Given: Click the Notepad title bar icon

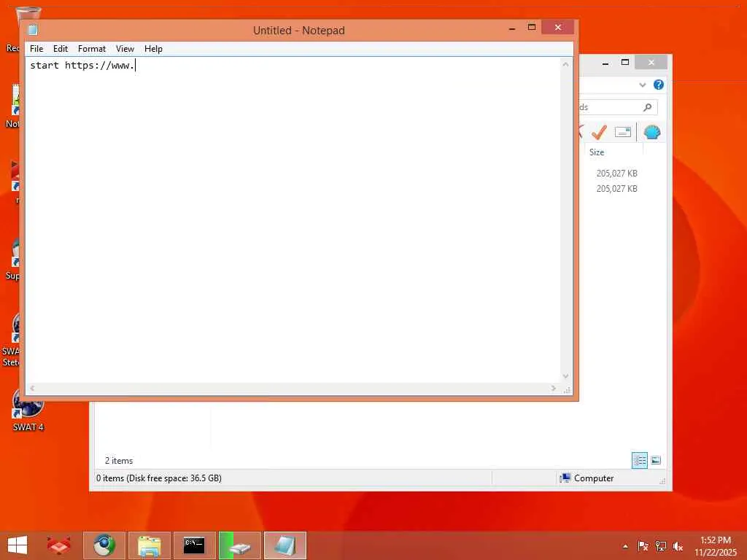Looking at the screenshot, I should (x=33, y=30).
